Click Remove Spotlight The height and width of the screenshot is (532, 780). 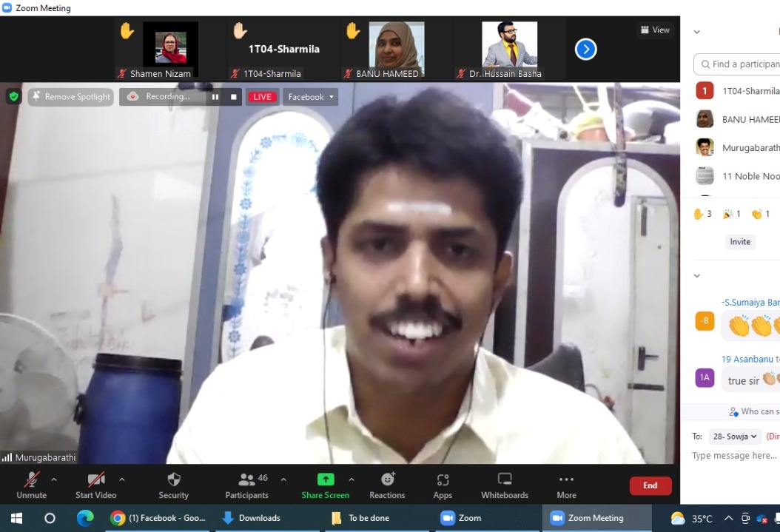tap(71, 96)
